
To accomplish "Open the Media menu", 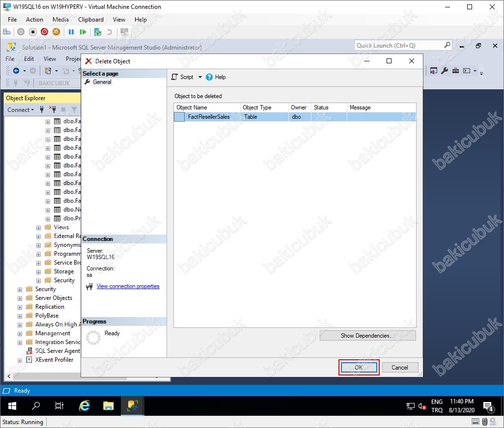I will coord(60,20).
